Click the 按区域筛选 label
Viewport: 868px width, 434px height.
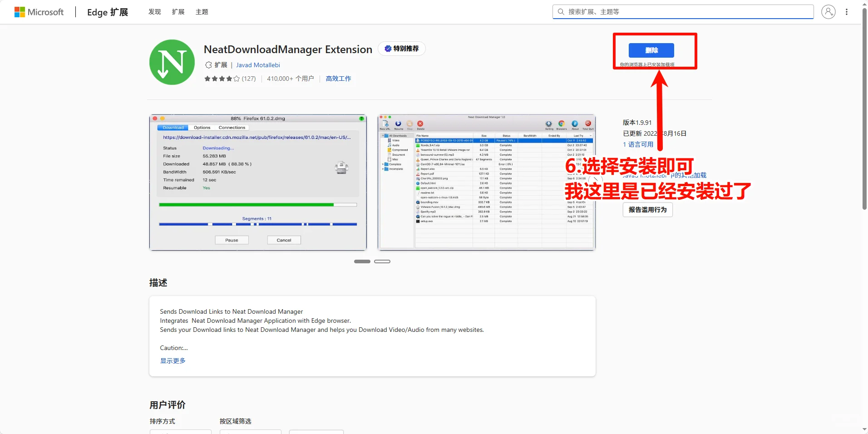coord(236,421)
